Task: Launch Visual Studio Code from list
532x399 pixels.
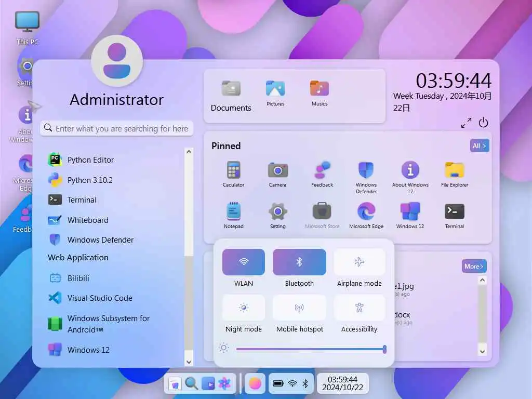Action: tap(90, 298)
